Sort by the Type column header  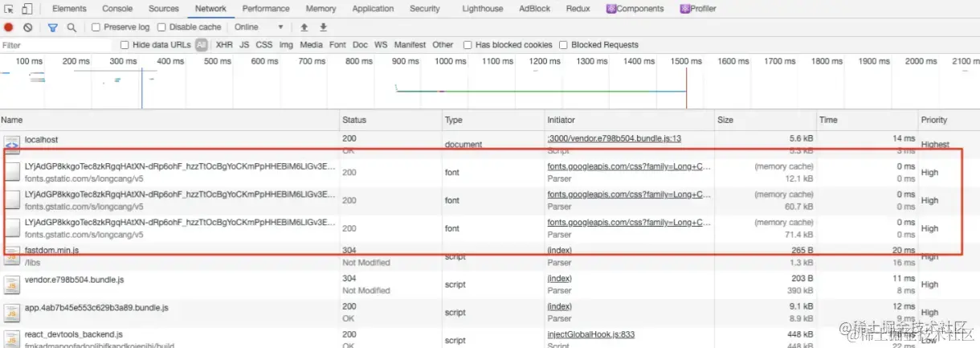[x=493, y=120]
